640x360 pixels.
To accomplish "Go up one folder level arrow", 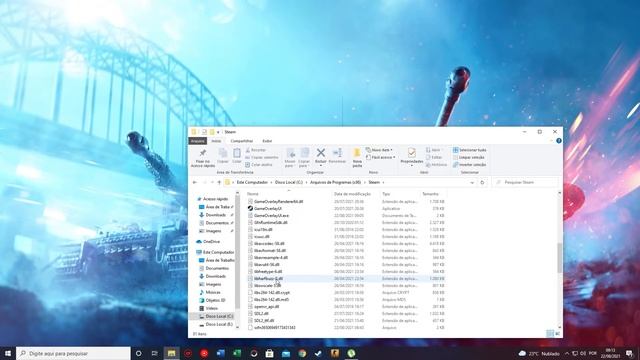I will tap(219, 182).
